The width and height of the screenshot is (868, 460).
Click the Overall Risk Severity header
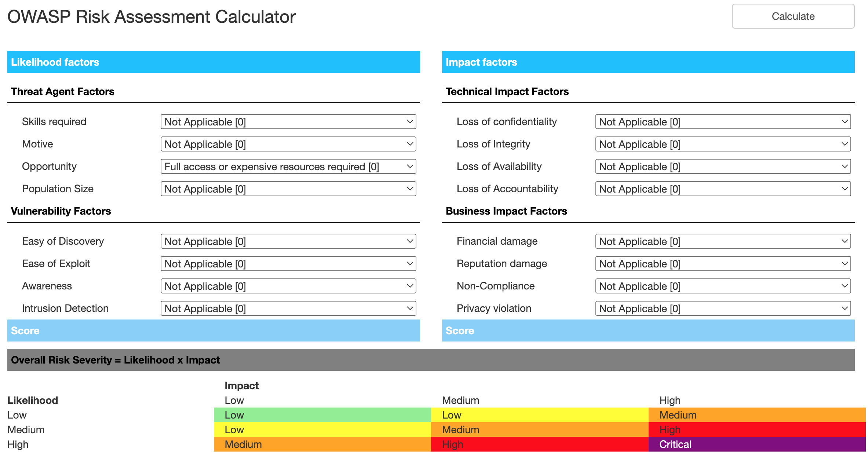431,360
